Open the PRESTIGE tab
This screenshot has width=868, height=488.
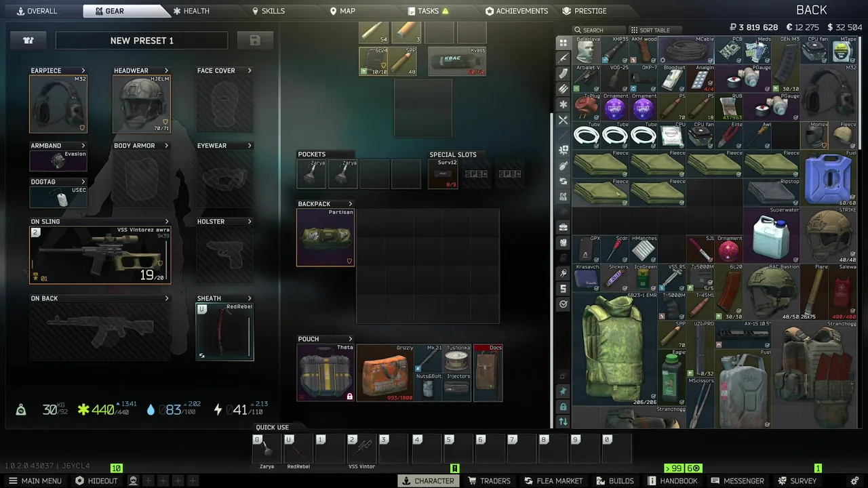(585, 11)
